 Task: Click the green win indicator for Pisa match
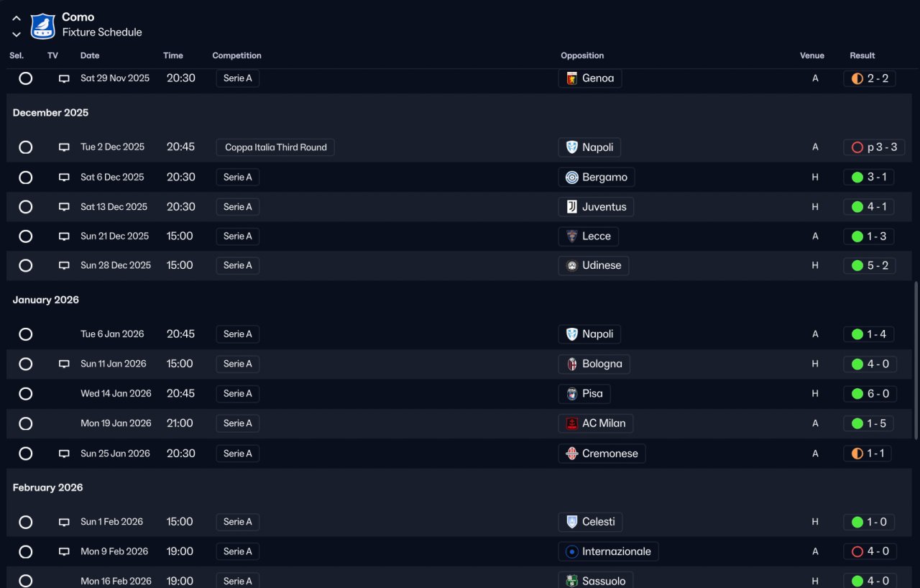857,394
